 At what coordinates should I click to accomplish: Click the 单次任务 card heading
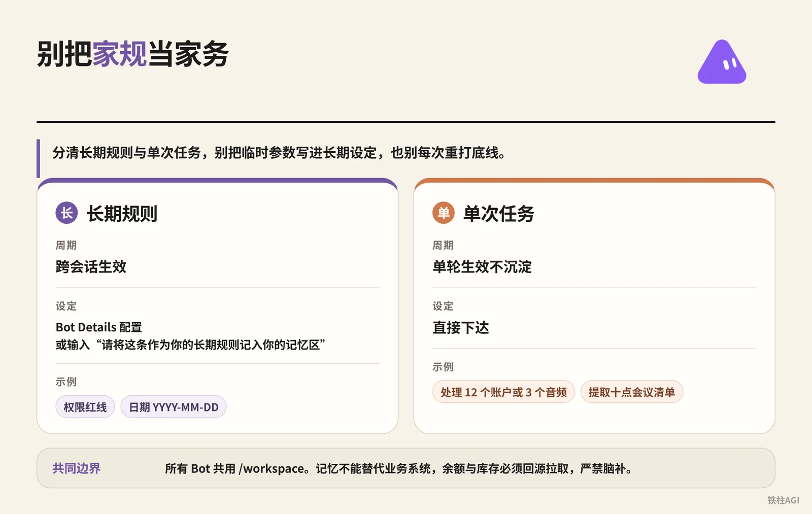click(499, 214)
